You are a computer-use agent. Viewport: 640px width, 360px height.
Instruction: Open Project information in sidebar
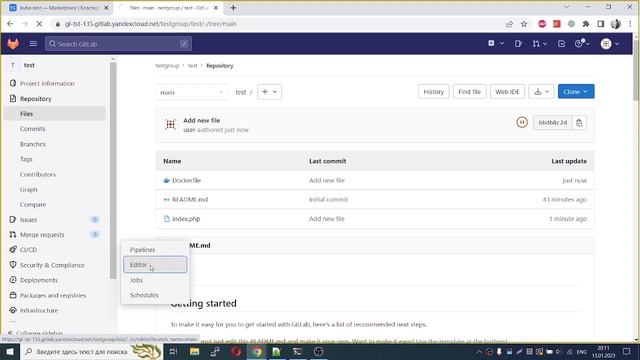[47, 83]
